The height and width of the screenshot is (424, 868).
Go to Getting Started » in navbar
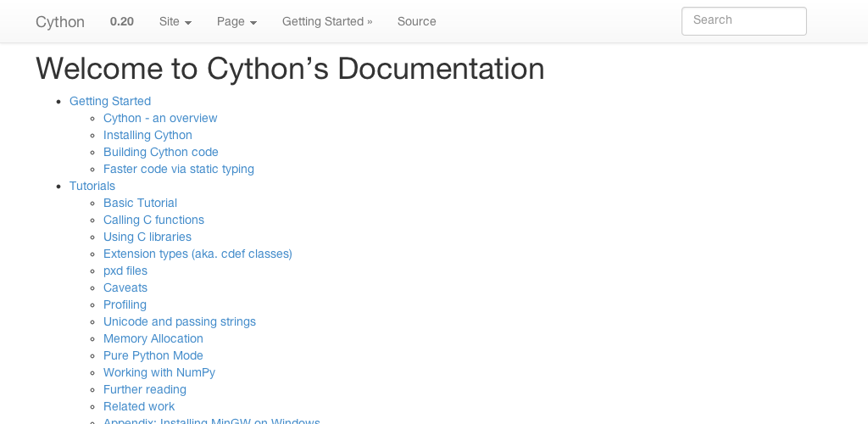tap(327, 21)
